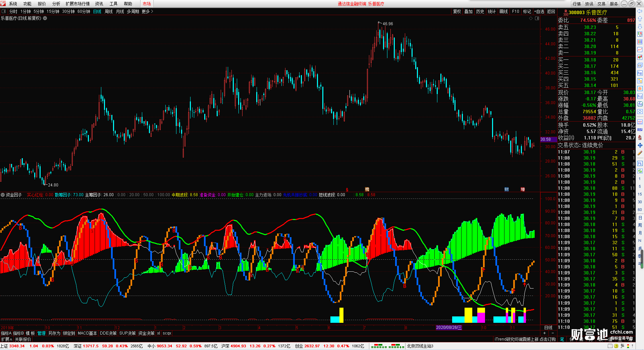Select the MACD基本 indicator tab
644x350 pixels.
pyautogui.click(x=87, y=333)
